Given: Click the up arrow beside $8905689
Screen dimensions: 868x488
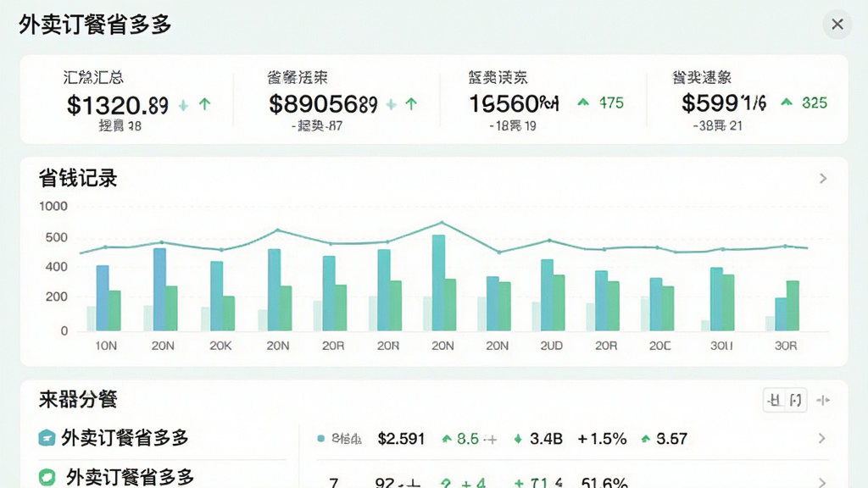Looking at the screenshot, I should [x=411, y=104].
